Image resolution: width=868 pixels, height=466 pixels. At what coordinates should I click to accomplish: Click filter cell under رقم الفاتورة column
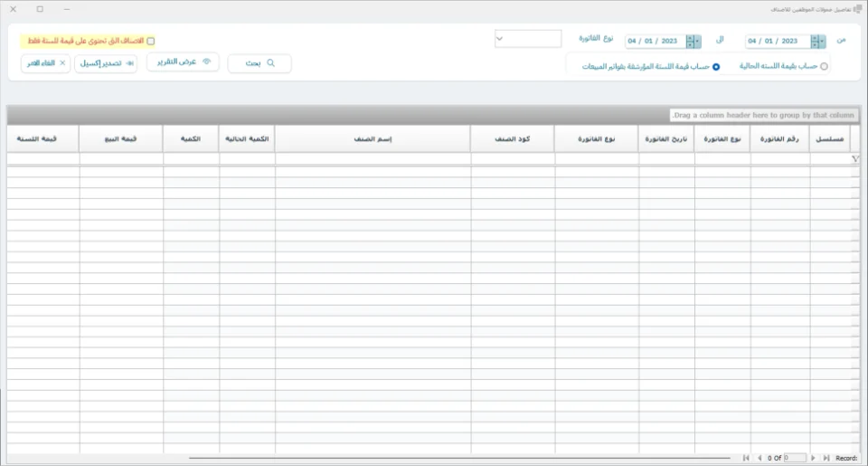(x=779, y=159)
